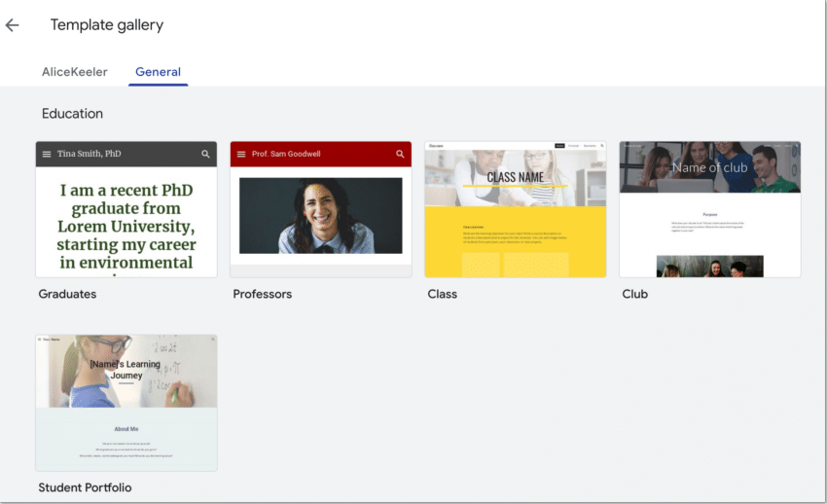827x504 pixels.
Task: Switch to the AliceKeeler tab
Action: [74, 72]
